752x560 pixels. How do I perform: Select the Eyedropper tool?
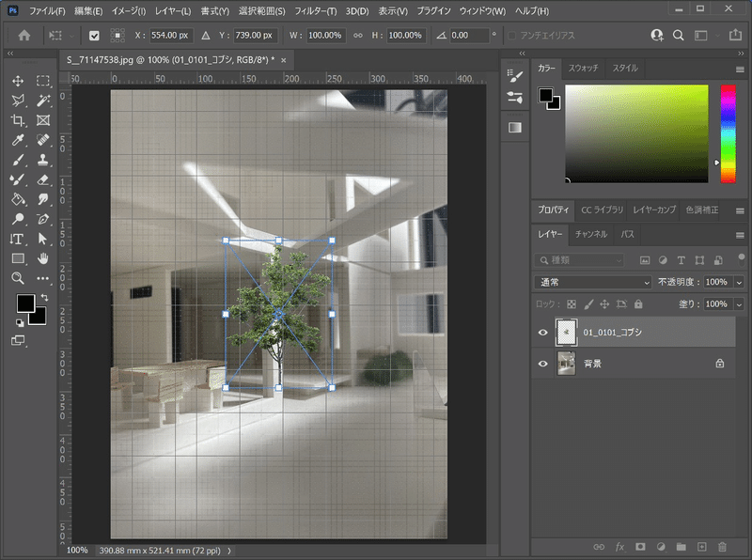click(18, 140)
